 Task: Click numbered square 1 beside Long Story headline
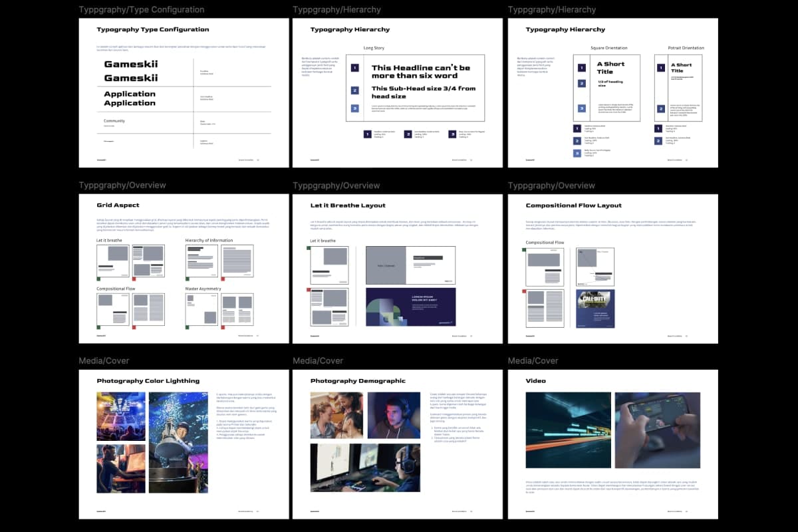coord(355,68)
